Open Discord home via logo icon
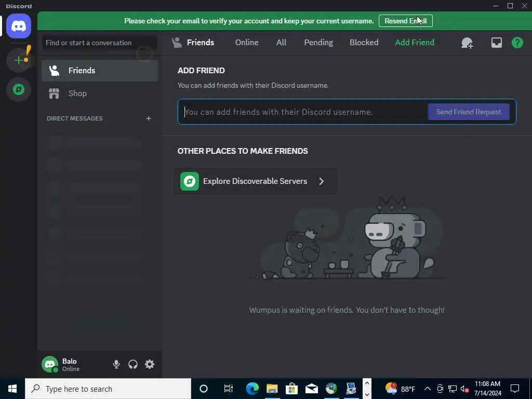The width and height of the screenshot is (532, 399). (x=19, y=26)
